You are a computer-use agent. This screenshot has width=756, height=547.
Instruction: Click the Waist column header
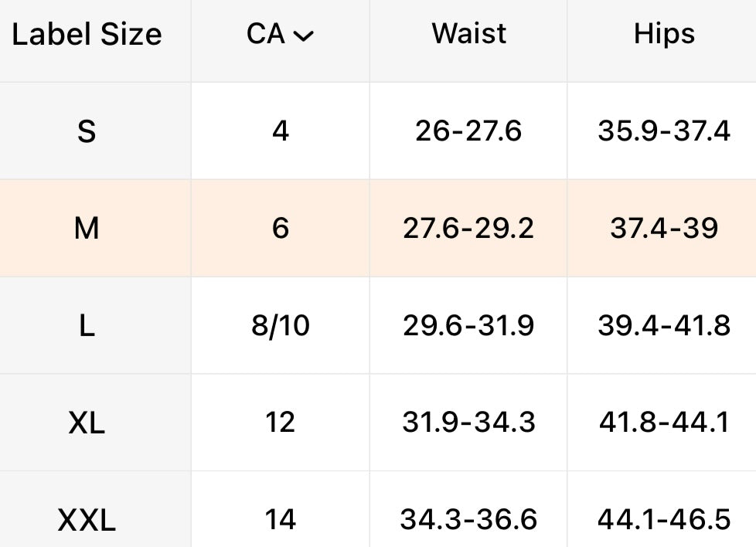[x=468, y=35]
